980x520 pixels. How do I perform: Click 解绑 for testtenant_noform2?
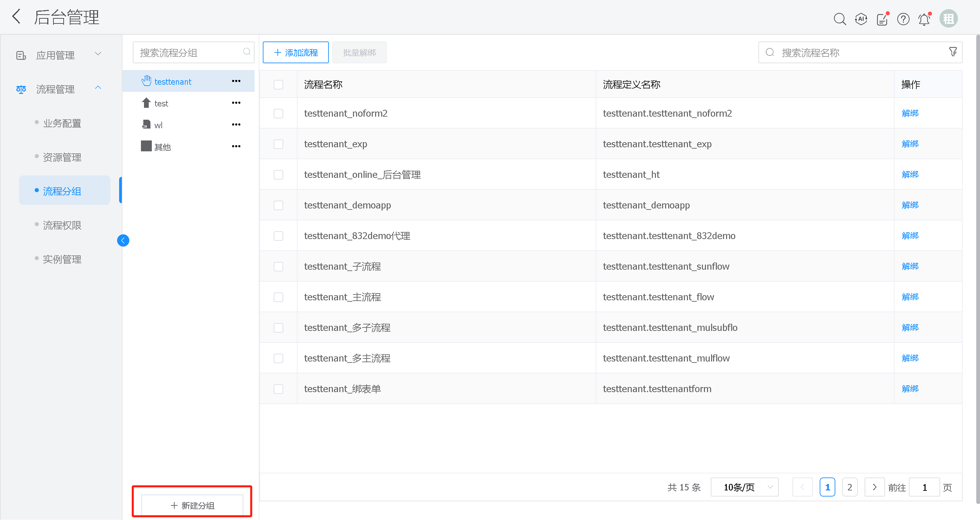click(910, 113)
